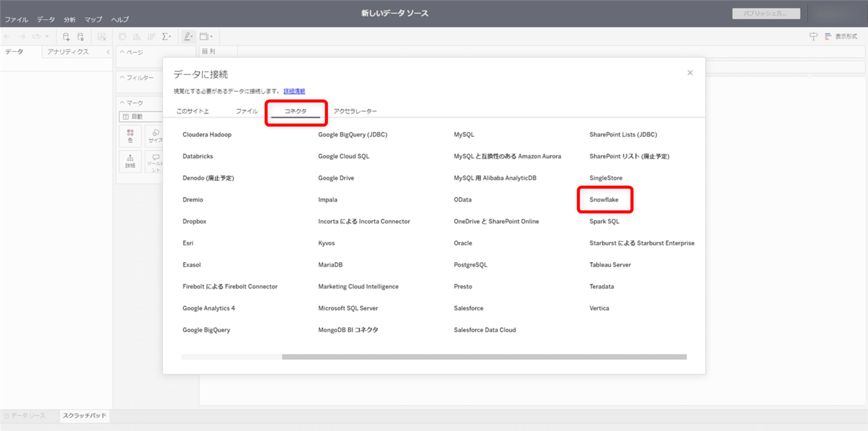Choose the Google BigQuery (JDBC) connector

[x=353, y=135]
